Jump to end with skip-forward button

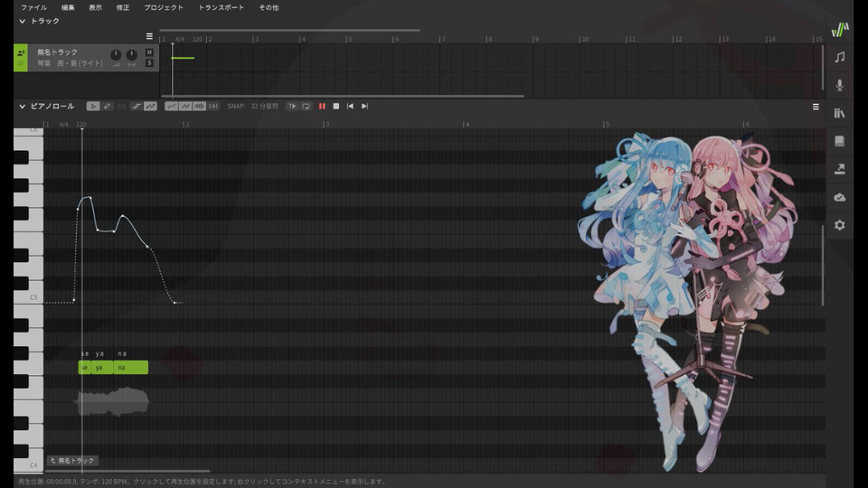click(x=364, y=107)
